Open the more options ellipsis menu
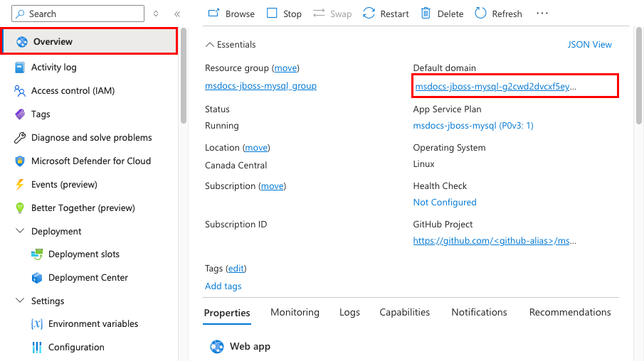 pyautogui.click(x=542, y=14)
